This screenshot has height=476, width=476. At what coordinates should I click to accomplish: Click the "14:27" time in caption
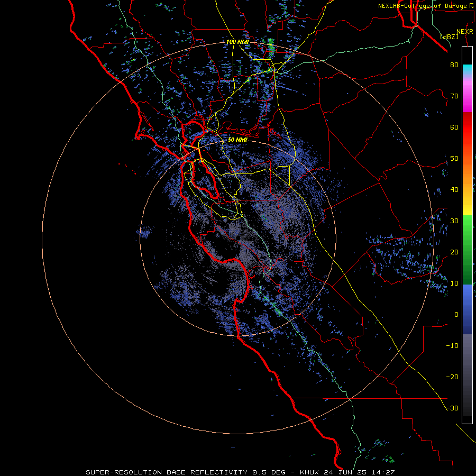point(385,472)
